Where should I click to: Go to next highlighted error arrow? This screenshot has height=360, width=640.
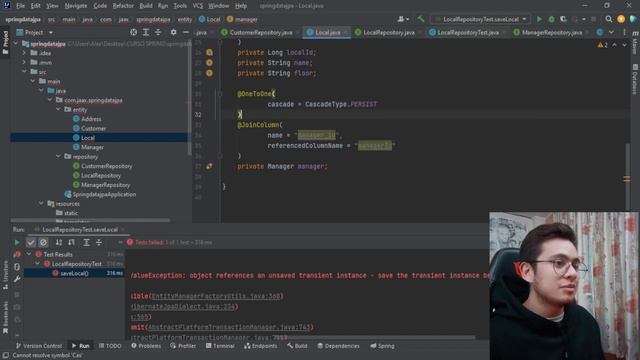tap(624, 45)
